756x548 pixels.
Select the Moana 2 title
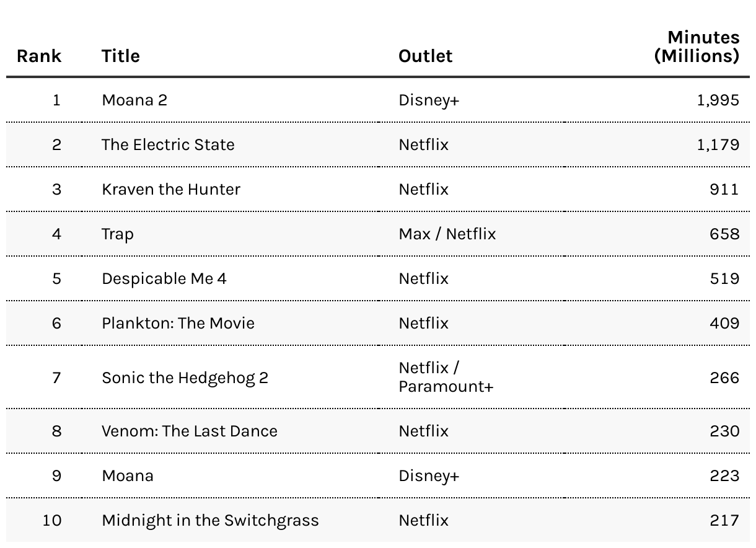[x=134, y=100]
